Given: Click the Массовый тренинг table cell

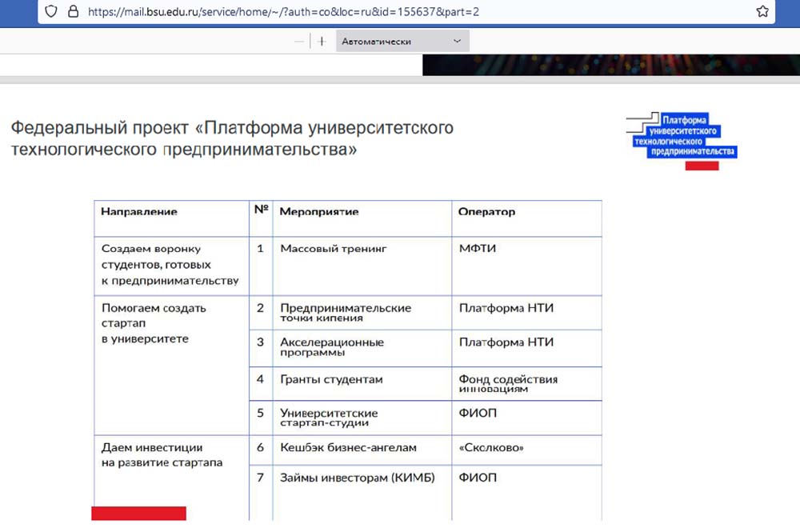Looking at the screenshot, I should 333,249.
